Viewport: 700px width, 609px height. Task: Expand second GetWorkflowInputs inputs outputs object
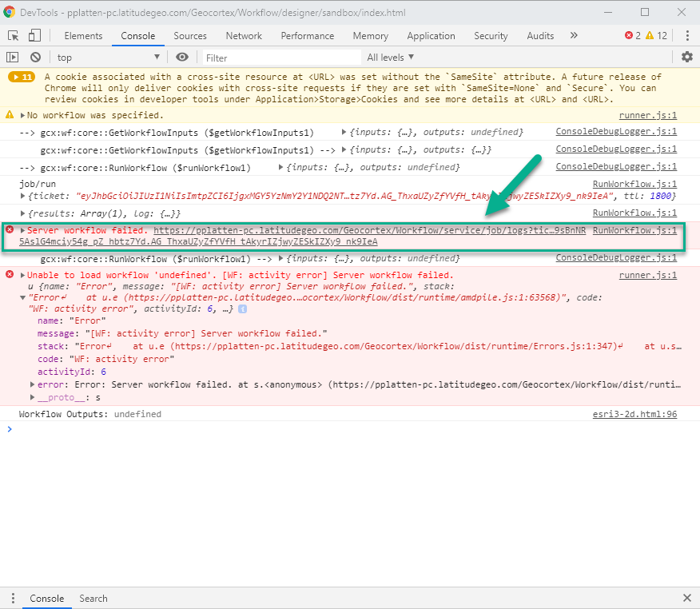point(344,149)
